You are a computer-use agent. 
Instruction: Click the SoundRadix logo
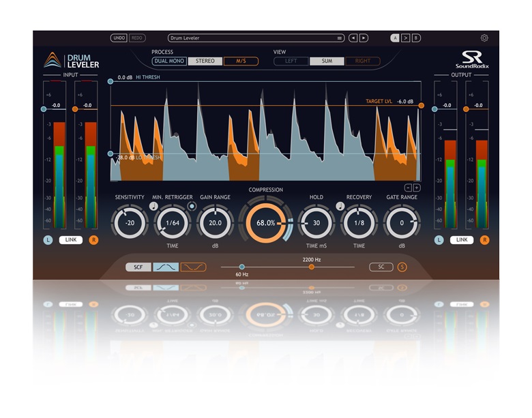pos(472,60)
